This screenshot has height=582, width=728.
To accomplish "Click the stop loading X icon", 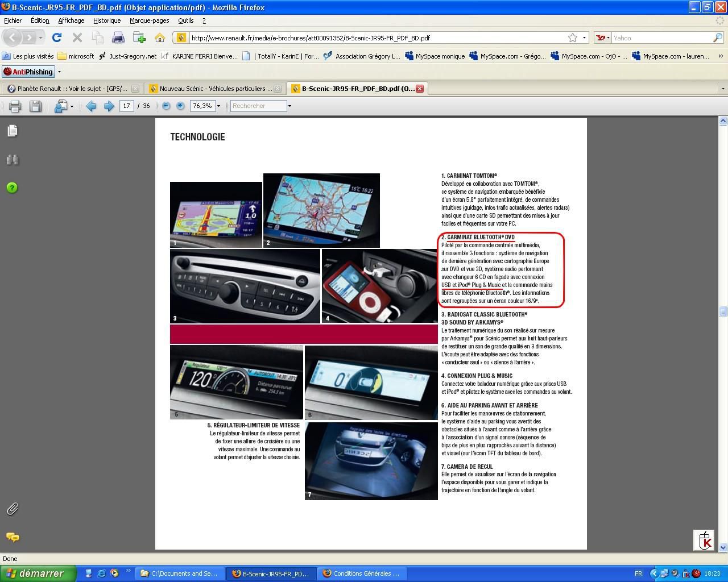I will (x=77, y=38).
